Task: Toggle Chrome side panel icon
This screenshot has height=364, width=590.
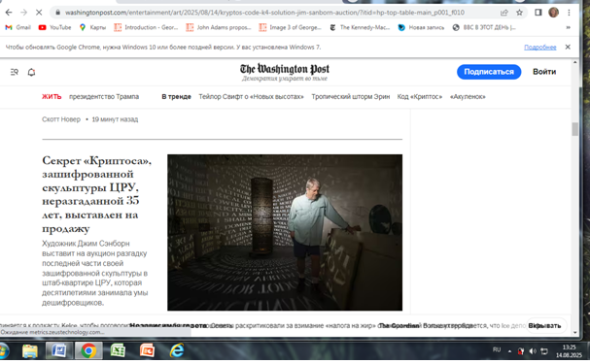Action: 538,13
